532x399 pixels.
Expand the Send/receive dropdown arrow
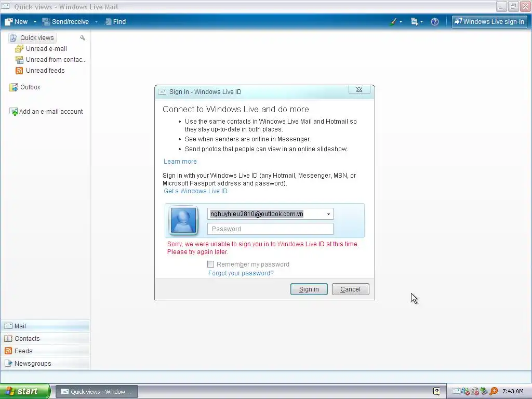point(96,22)
